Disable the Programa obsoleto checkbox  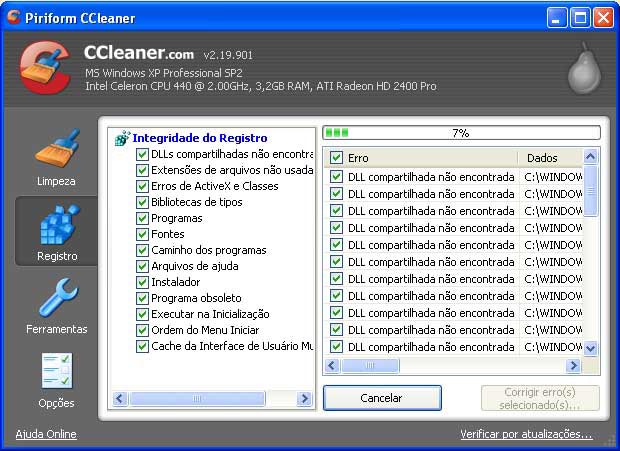[x=142, y=298]
